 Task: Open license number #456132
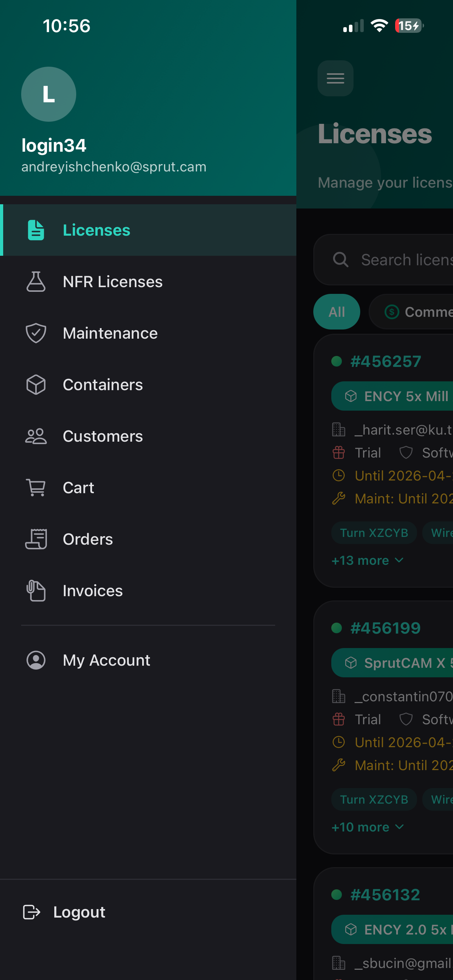[x=385, y=894]
